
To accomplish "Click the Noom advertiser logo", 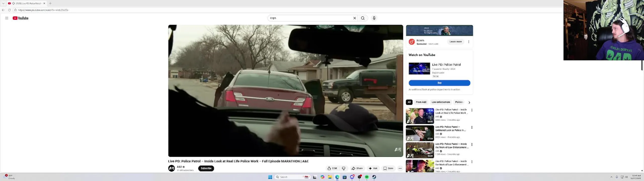I will click(x=412, y=42).
